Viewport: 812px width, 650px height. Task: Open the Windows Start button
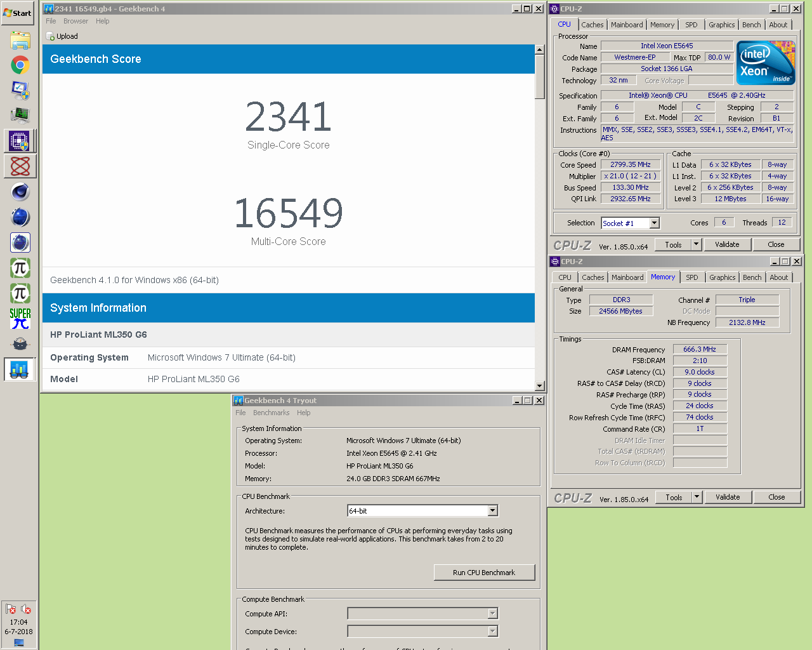point(18,13)
